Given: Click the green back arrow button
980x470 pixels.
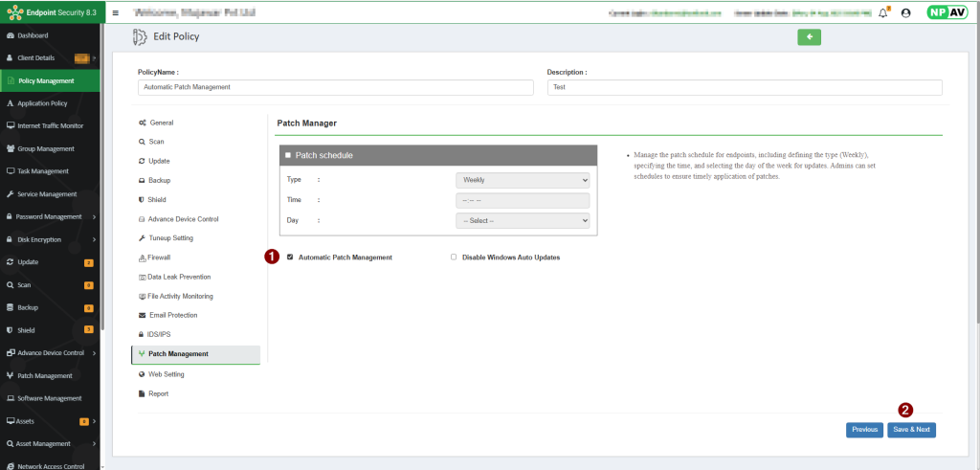Looking at the screenshot, I should [809, 37].
